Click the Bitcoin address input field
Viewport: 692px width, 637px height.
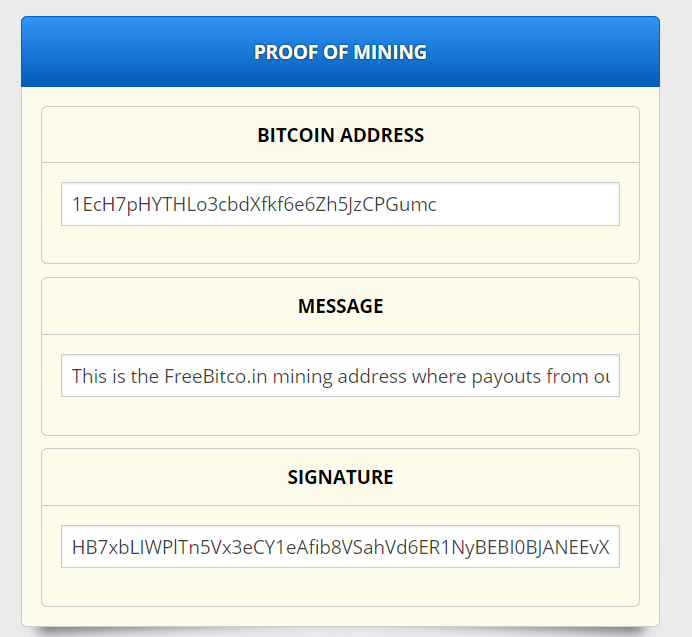click(340, 204)
